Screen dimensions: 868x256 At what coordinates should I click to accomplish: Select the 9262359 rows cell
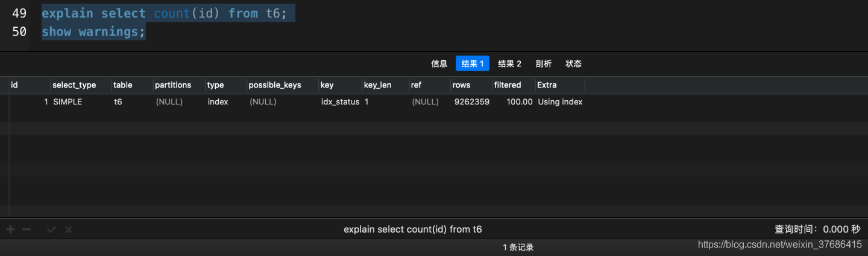point(471,102)
